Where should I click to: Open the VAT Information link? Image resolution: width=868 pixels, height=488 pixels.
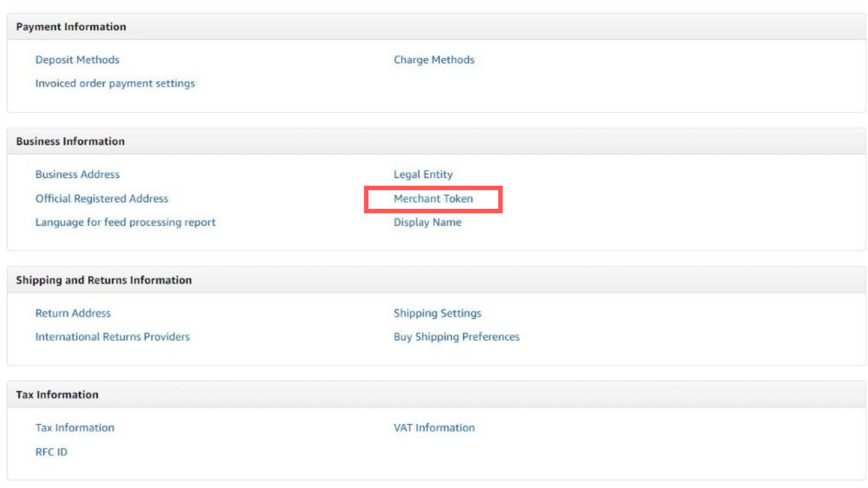tap(434, 428)
